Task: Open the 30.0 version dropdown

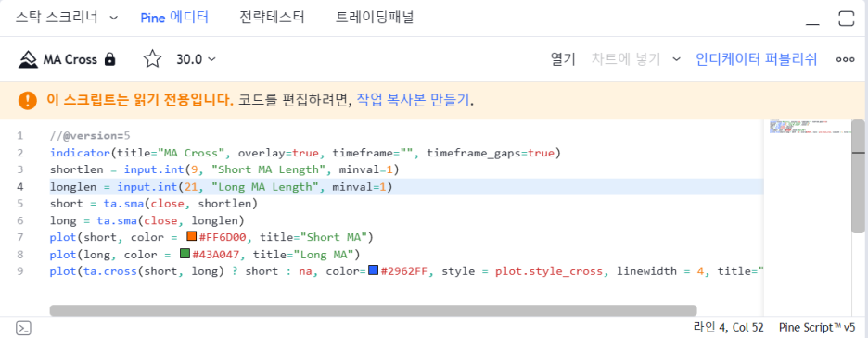Action: 196,59
